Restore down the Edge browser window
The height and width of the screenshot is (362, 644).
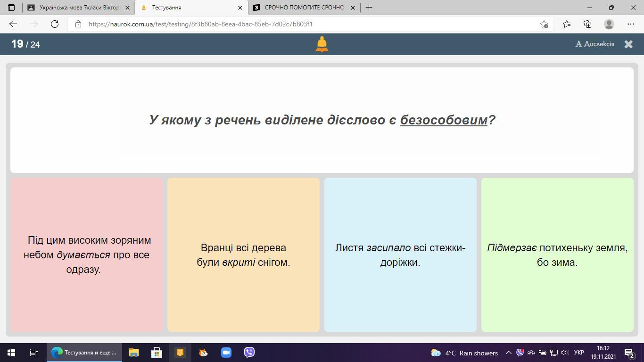(x=611, y=8)
